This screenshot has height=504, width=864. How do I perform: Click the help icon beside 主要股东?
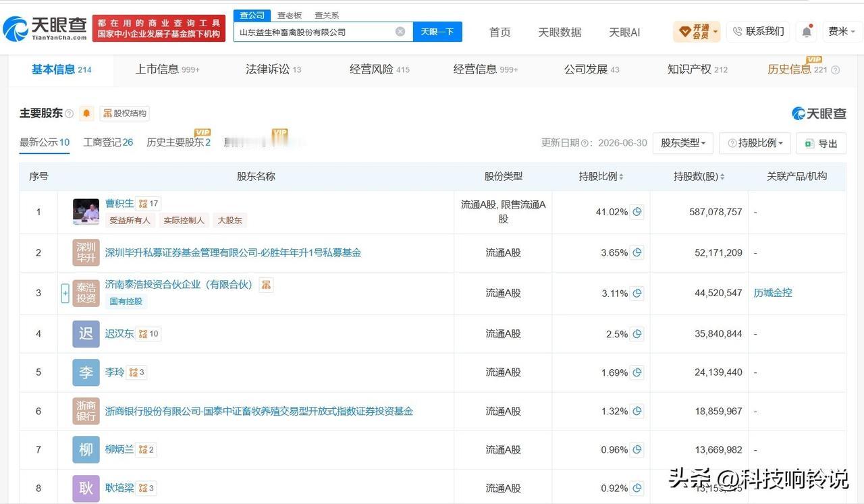69,113
